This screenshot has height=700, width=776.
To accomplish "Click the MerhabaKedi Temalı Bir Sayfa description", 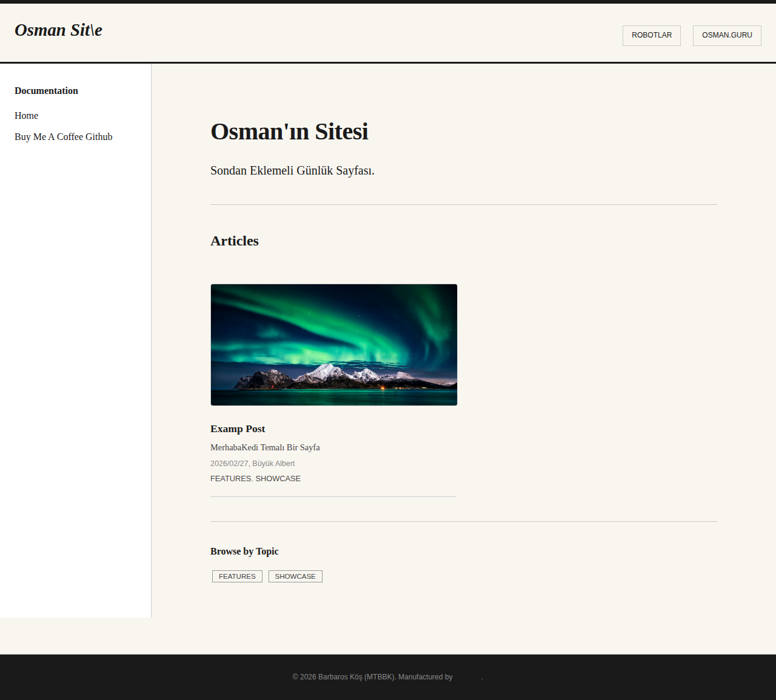I will click(x=265, y=447).
